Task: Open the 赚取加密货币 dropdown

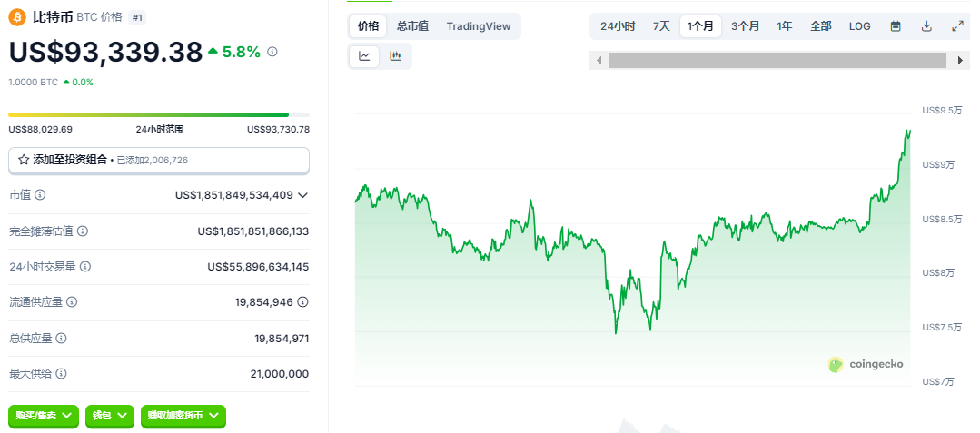Action: [x=183, y=416]
